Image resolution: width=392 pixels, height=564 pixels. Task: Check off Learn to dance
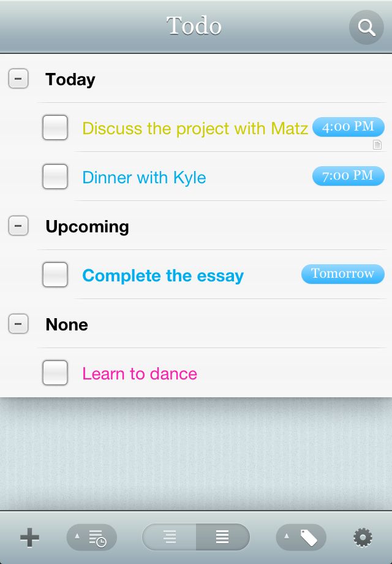[x=55, y=373]
